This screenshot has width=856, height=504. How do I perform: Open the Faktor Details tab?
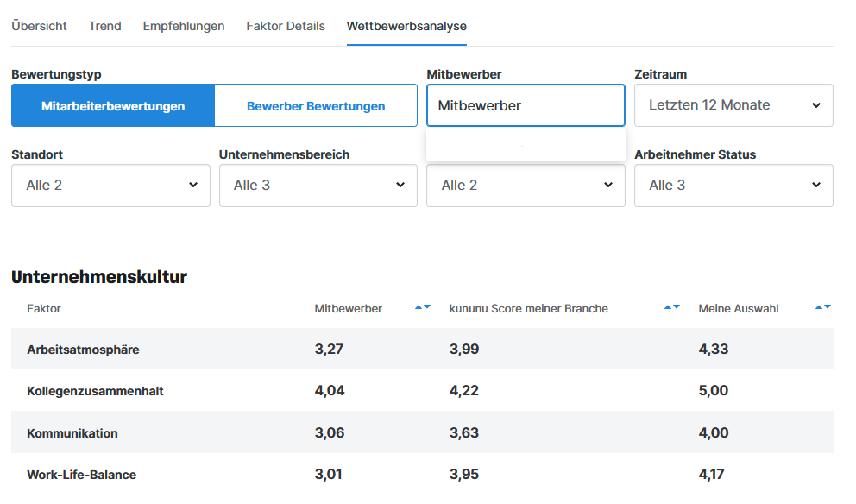[286, 26]
